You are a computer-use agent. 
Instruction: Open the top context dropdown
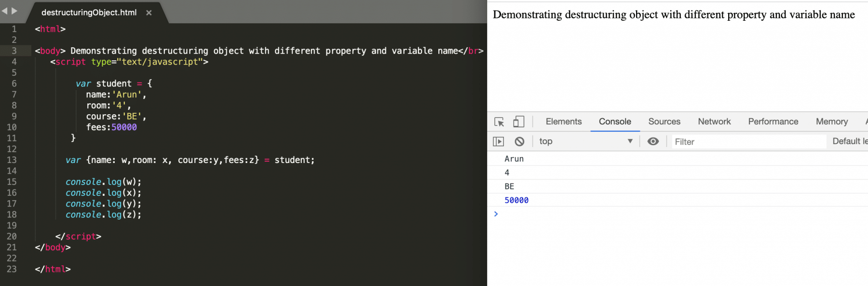pyautogui.click(x=585, y=141)
